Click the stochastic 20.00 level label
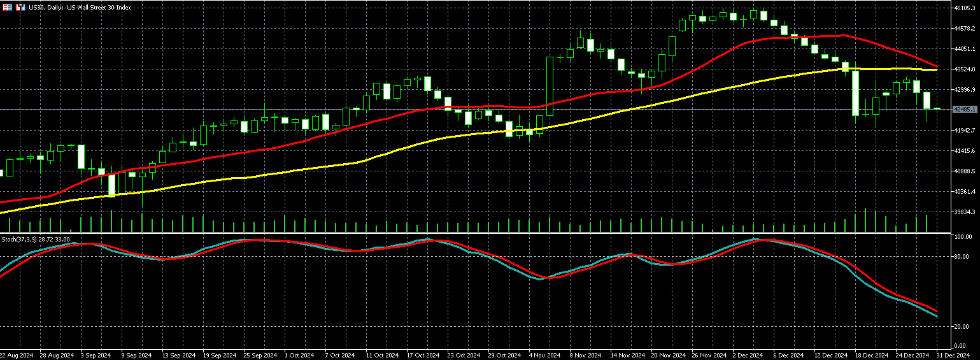 [x=963, y=327]
